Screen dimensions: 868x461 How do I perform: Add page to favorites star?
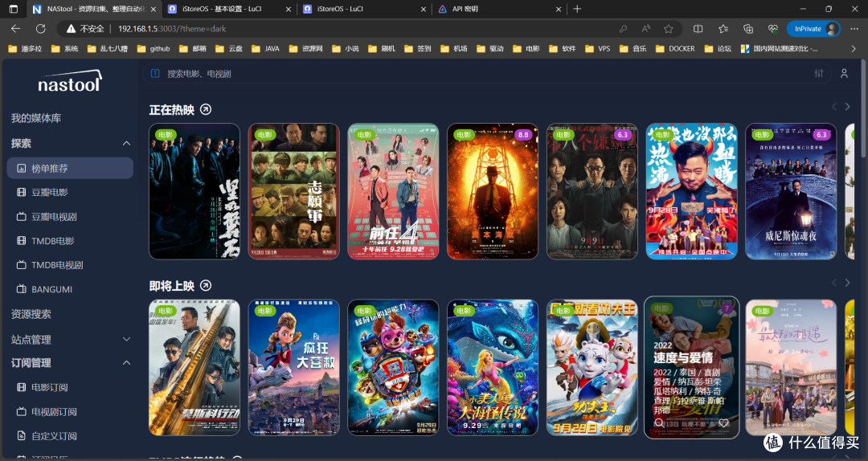click(669, 29)
